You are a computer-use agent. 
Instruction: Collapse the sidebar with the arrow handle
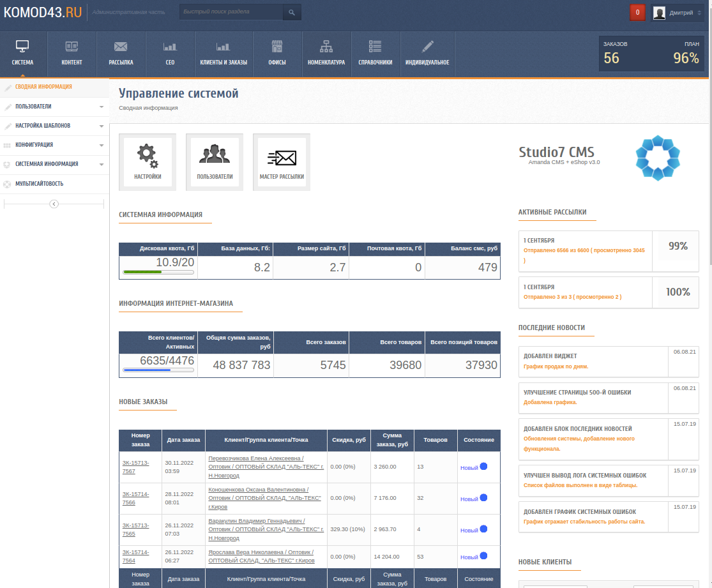(x=54, y=204)
